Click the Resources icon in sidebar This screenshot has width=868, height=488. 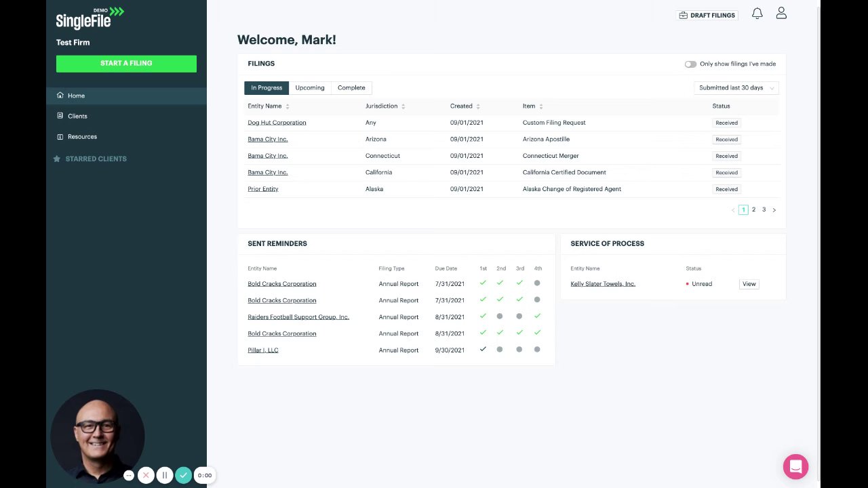[x=60, y=136]
